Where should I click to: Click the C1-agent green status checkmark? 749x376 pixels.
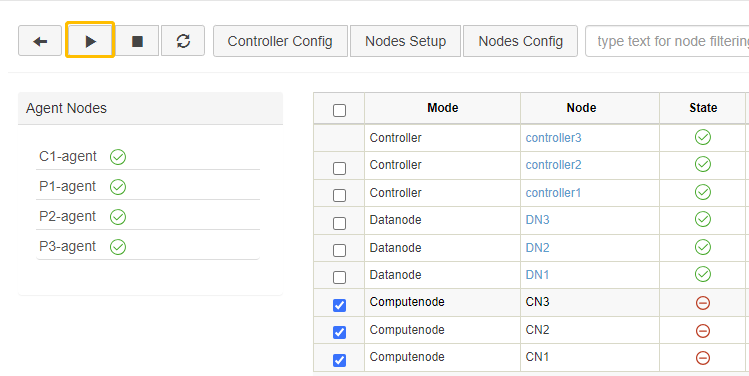pyautogui.click(x=118, y=157)
